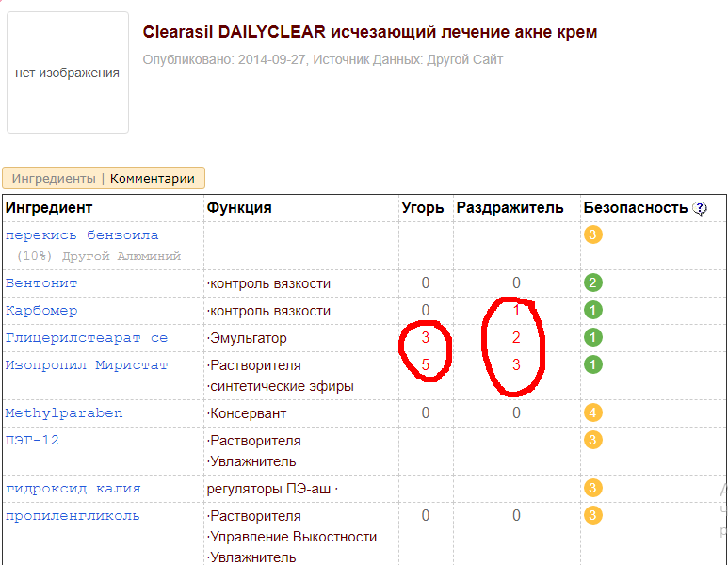Click green safety badge for Карбомер

click(593, 310)
